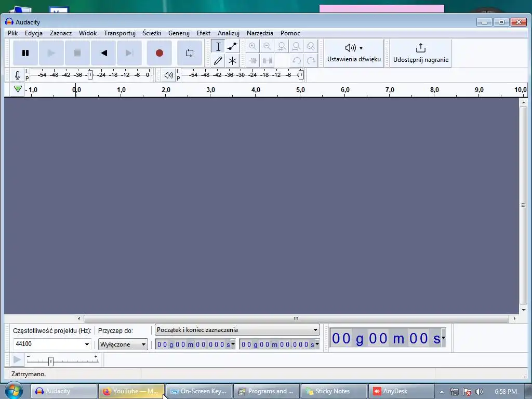Open the Ścieżki menu
Viewport: 532px width, 399px height.
pyautogui.click(x=152, y=33)
